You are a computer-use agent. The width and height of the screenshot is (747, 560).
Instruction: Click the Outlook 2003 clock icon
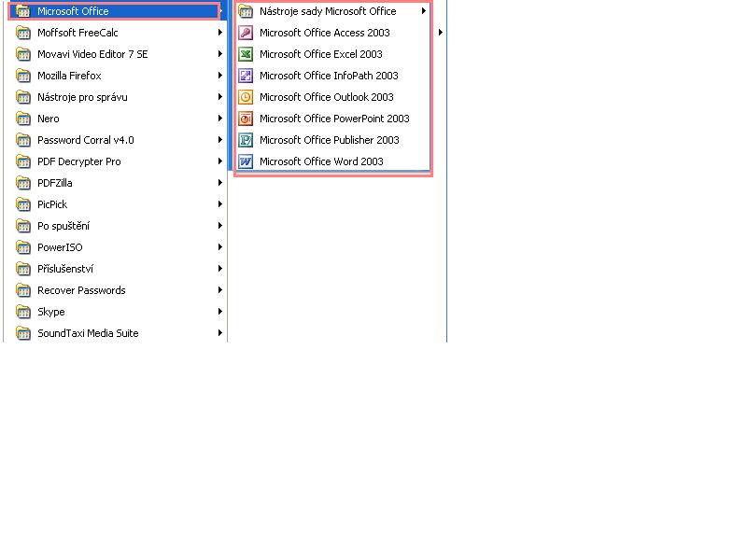click(246, 97)
